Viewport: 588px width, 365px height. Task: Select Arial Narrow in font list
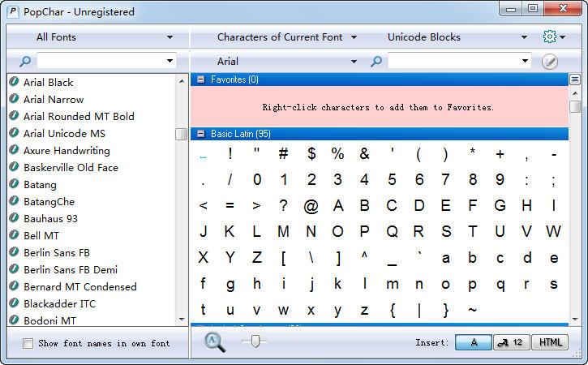point(54,100)
